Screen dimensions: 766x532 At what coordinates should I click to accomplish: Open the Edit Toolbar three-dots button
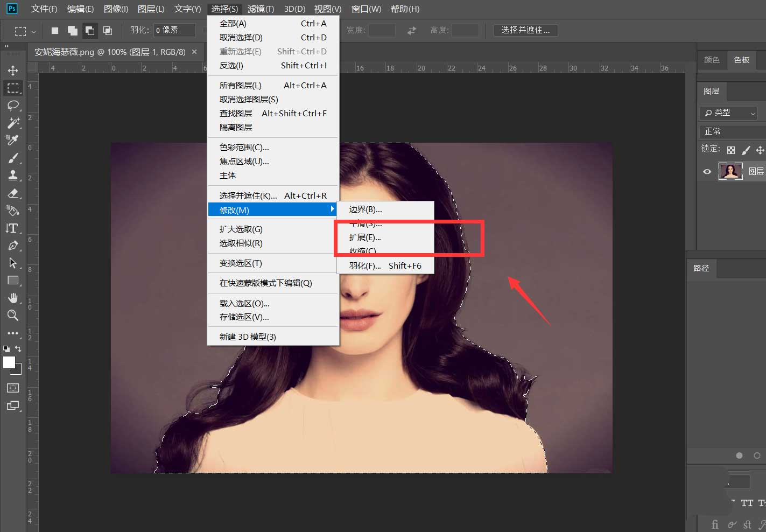(x=13, y=333)
